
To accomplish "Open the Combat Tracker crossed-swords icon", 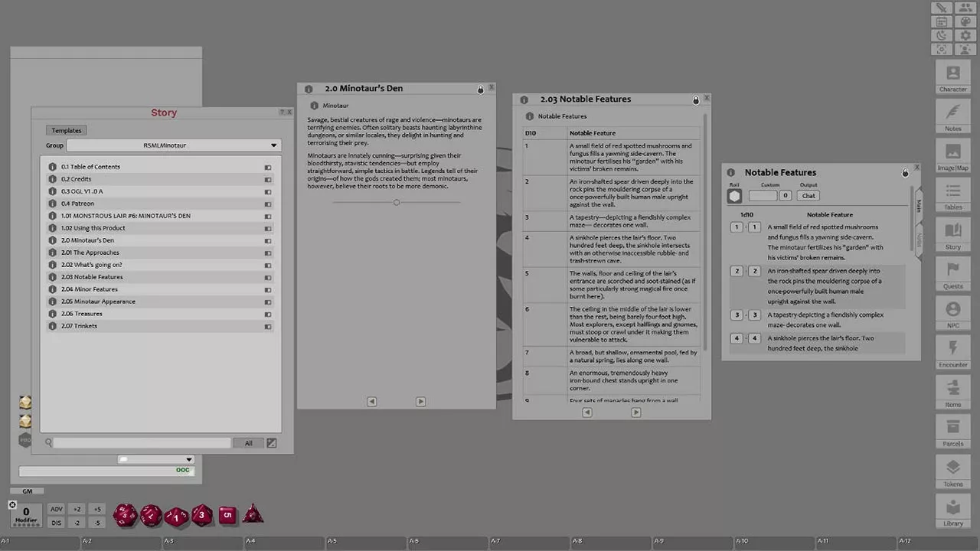I will click(x=942, y=8).
